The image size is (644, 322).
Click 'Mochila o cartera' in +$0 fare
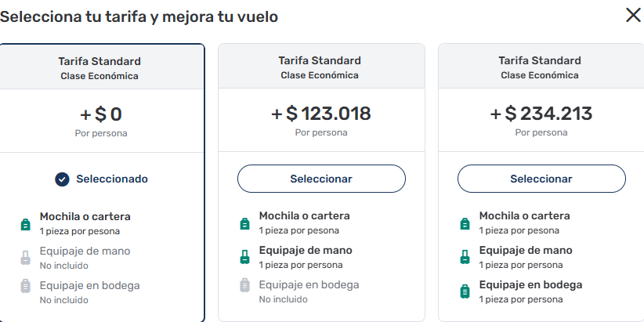(85, 216)
